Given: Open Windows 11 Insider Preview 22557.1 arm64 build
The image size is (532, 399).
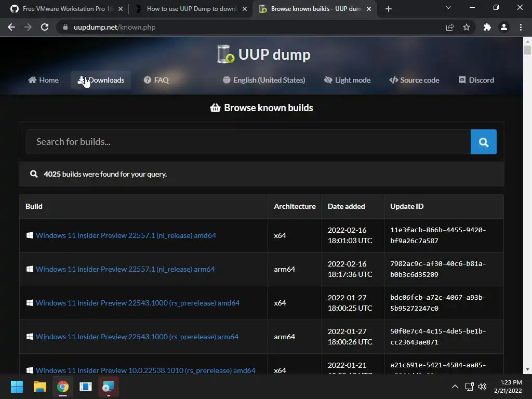Looking at the screenshot, I should point(125,269).
